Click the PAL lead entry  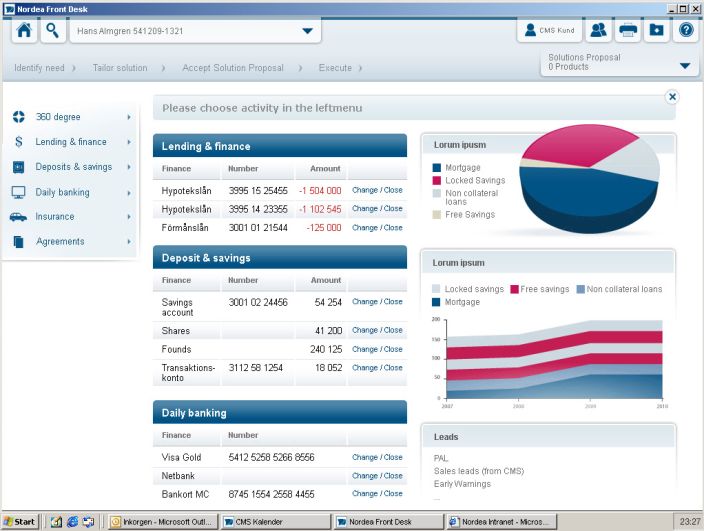(x=441, y=458)
